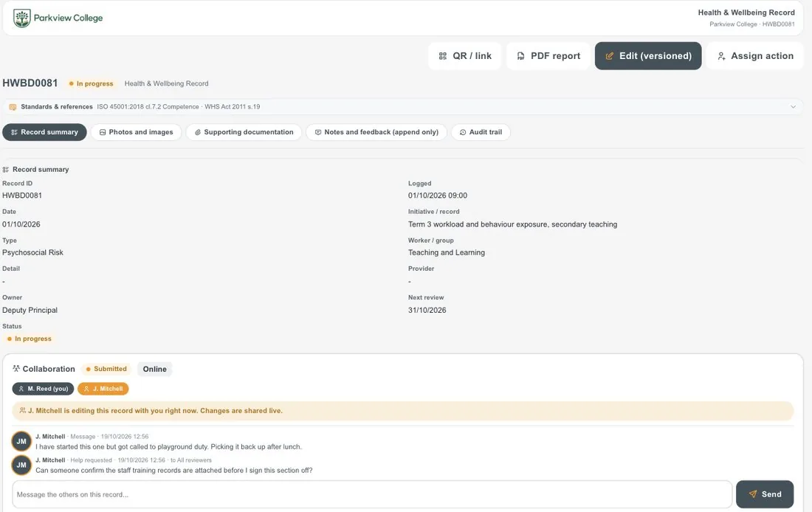Open the QR / link option
This screenshot has height=512, width=812.
pos(464,56)
